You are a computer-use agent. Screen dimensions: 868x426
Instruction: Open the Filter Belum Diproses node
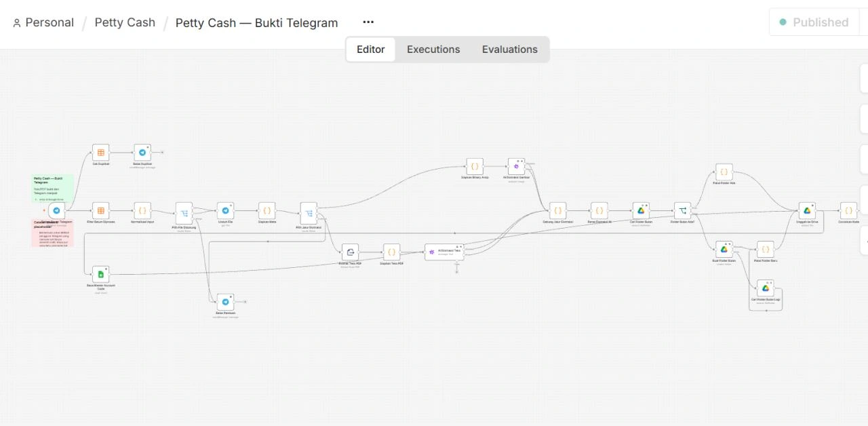(101, 210)
